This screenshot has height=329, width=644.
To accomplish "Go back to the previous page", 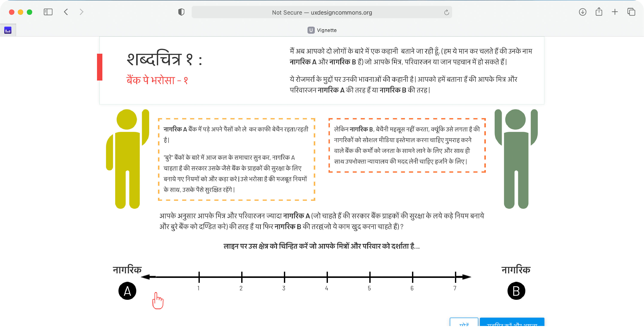I will [x=66, y=12].
